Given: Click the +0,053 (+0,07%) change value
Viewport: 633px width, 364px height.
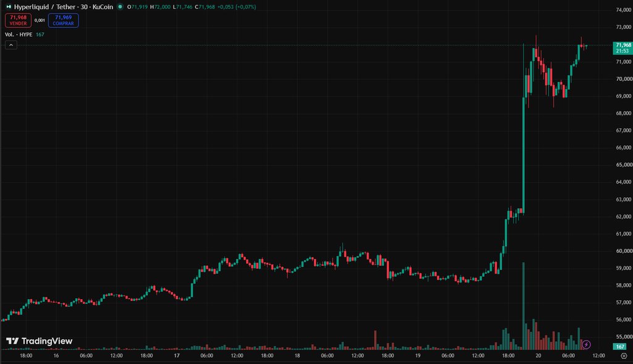Looking at the screenshot, I should pos(236,7).
